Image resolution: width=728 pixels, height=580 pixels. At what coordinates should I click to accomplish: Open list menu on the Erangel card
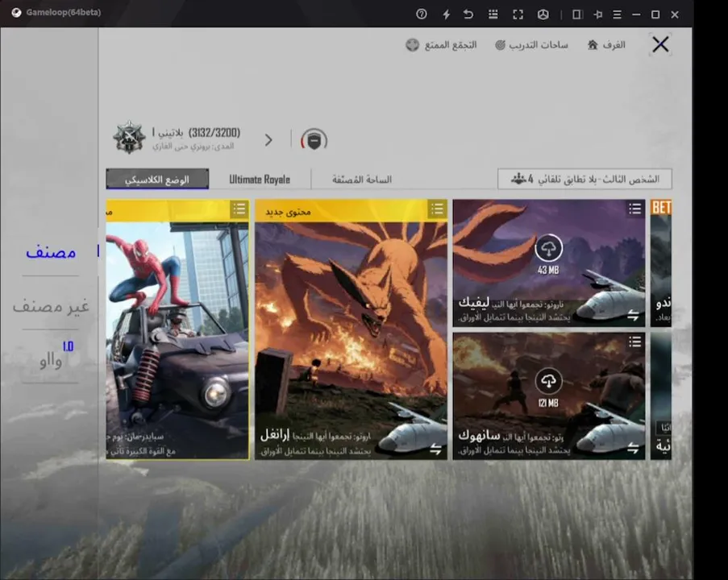(437, 209)
